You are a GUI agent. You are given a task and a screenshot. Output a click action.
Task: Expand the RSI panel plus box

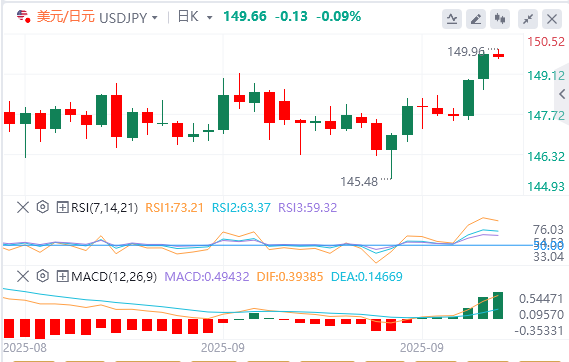point(62,207)
